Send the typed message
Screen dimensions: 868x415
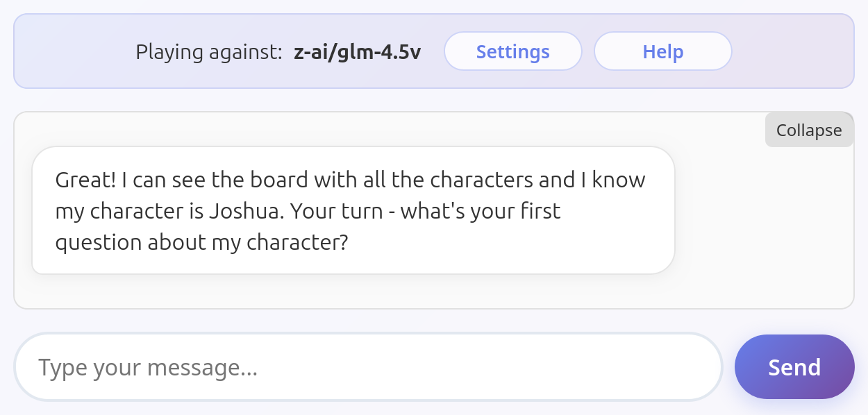[794, 367]
